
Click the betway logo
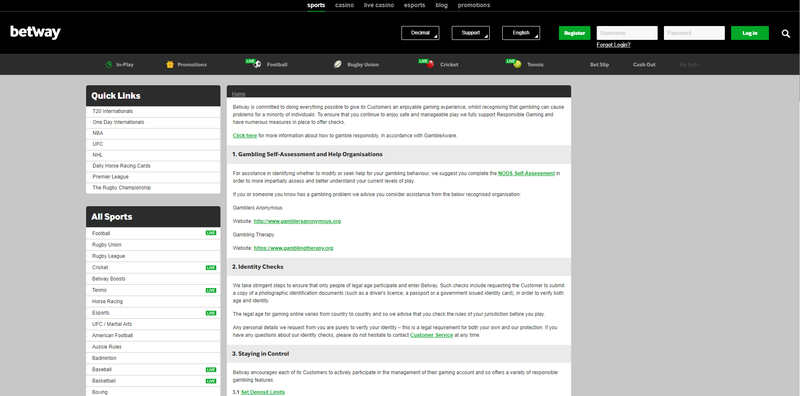click(35, 32)
